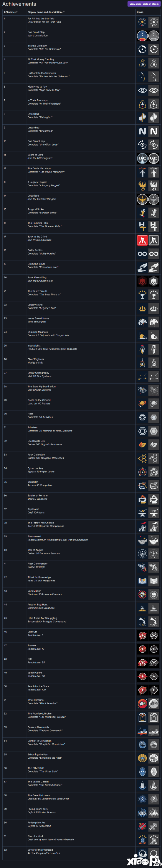The width and height of the screenshot is (162, 868).
Task: Click the 'Icons' column header
Action: (x=140, y=12)
